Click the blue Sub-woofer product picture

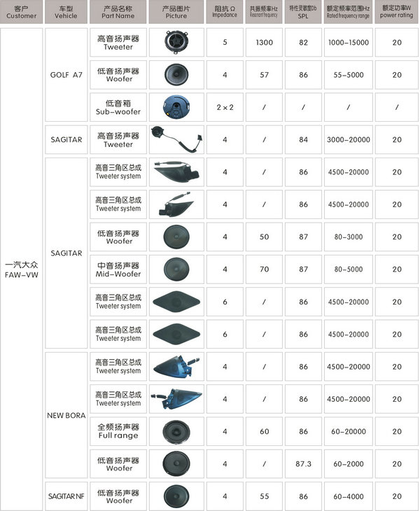[x=176, y=106]
